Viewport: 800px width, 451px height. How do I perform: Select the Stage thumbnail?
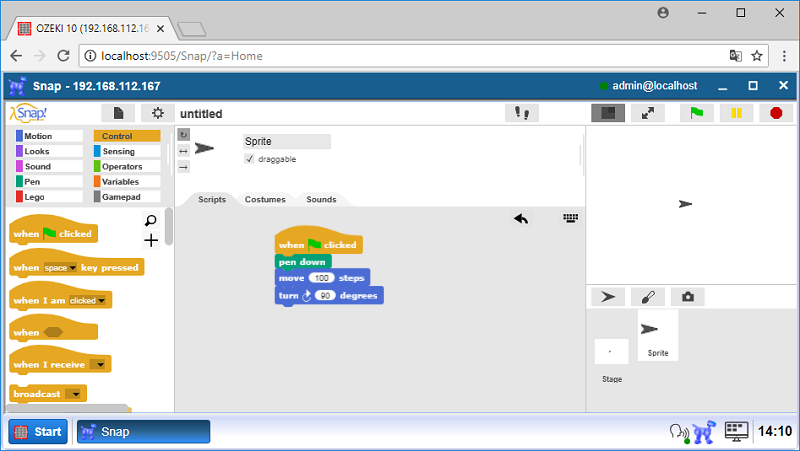click(x=611, y=352)
